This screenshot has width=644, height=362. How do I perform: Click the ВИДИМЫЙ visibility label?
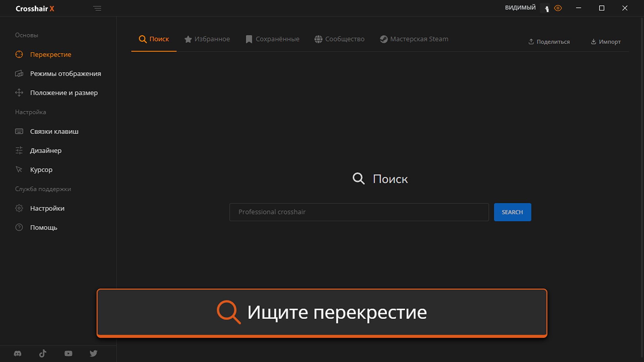[520, 7]
